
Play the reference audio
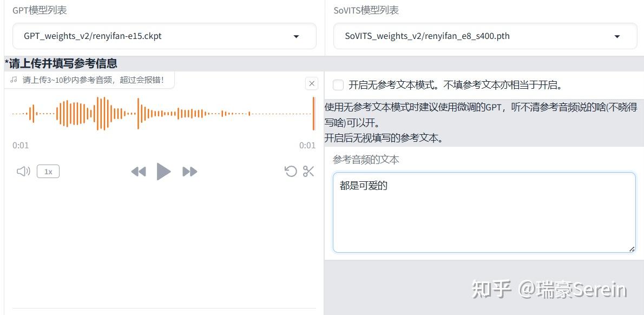click(x=163, y=171)
